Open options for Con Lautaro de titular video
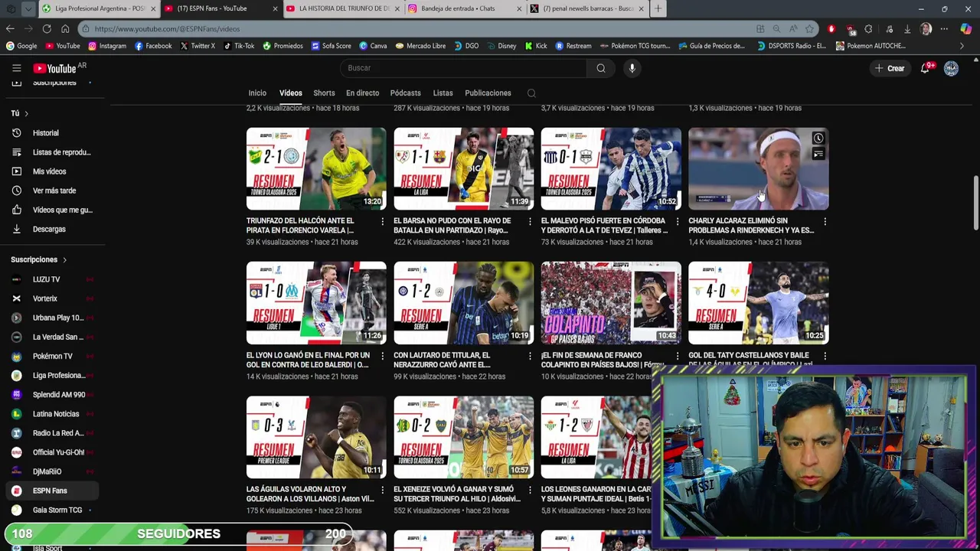Viewport: 980px width, 551px height. point(530,356)
